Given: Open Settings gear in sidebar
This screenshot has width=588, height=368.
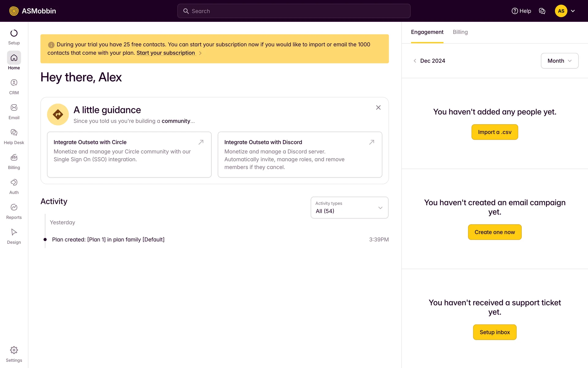Looking at the screenshot, I should 14,350.
